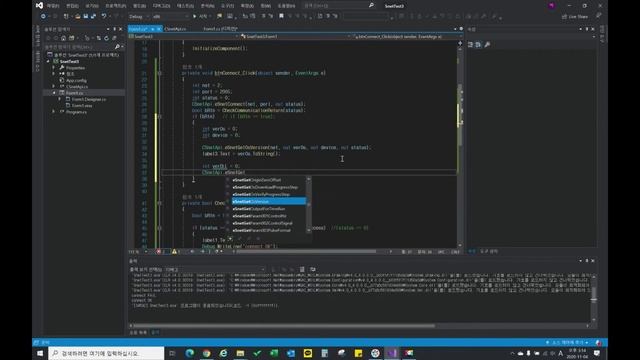This screenshot has height=360, width=640.
Task: Collapse the SnetTest3 project node
Action: pyautogui.click(x=48, y=61)
